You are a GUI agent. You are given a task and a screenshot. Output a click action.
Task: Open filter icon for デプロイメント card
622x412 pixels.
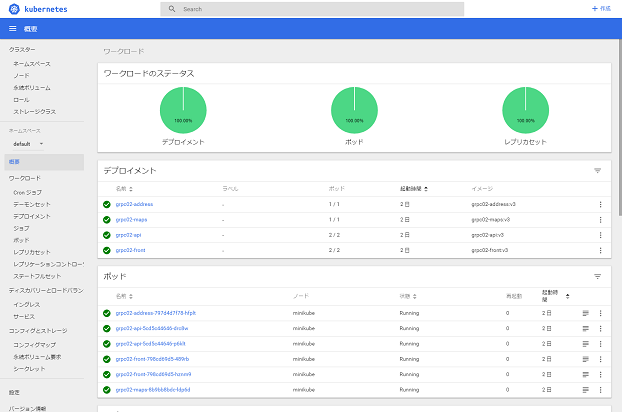597,171
